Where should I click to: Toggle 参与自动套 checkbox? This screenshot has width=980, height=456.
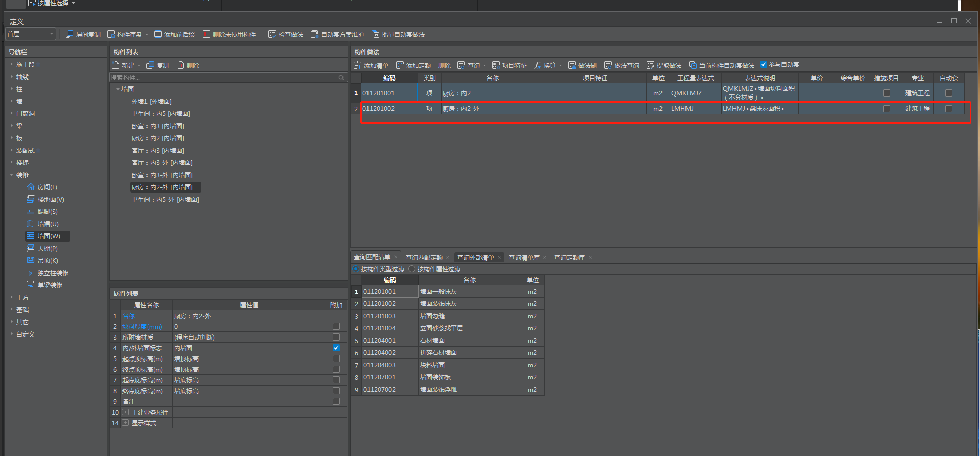764,65
